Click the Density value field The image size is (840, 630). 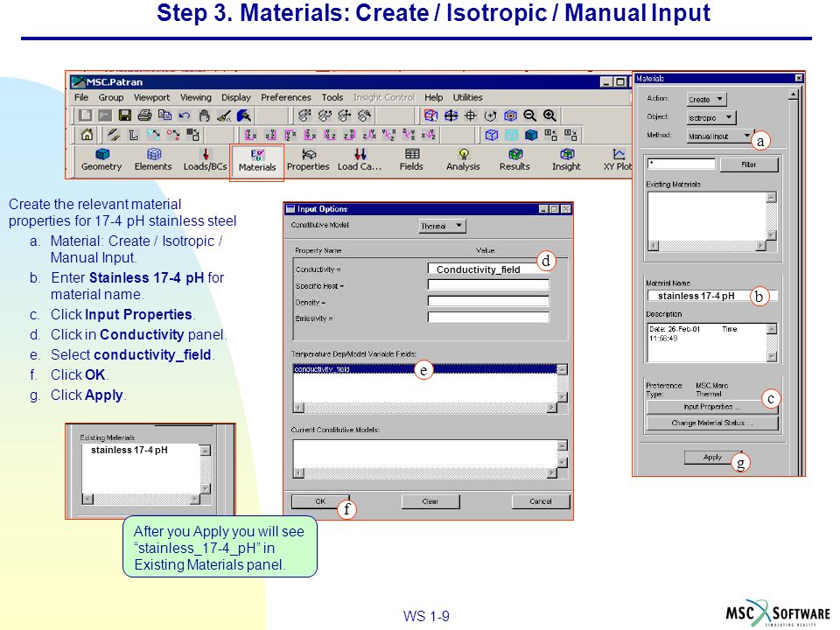click(x=488, y=302)
